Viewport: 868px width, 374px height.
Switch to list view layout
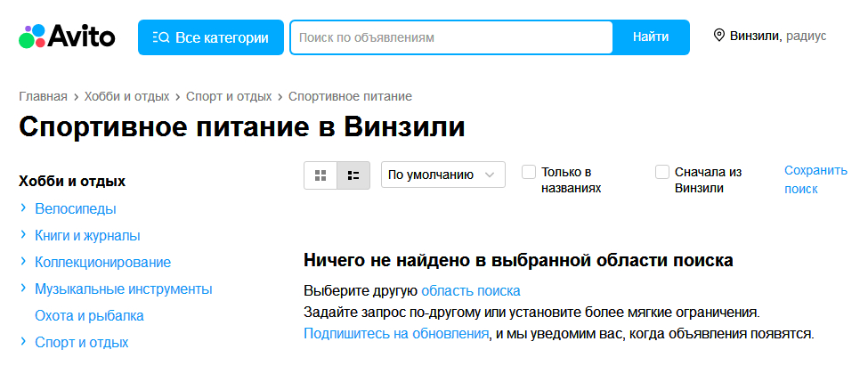(353, 175)
